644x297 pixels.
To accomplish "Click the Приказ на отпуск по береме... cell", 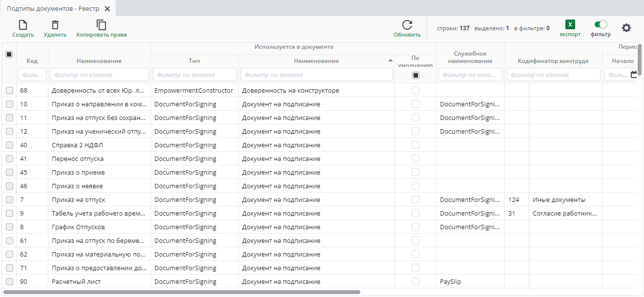I will [99, 240].
